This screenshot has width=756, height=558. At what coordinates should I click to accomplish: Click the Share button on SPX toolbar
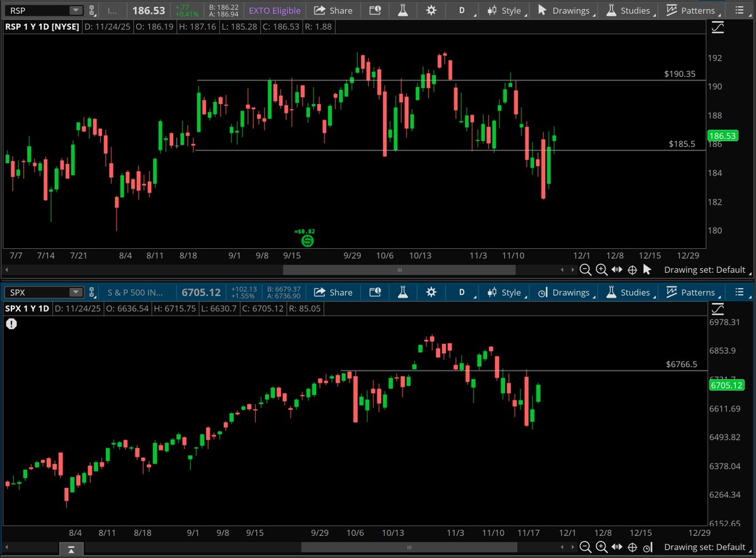[333, 292]
